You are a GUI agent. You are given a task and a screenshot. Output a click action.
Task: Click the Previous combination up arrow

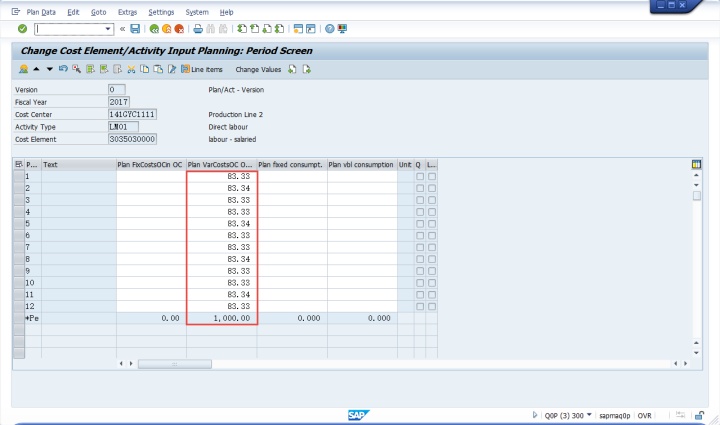coord(36,69)
